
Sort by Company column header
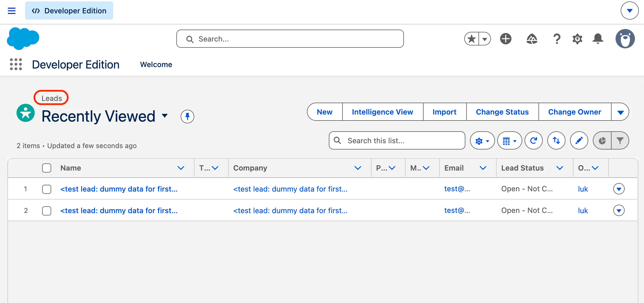point(250,168)
